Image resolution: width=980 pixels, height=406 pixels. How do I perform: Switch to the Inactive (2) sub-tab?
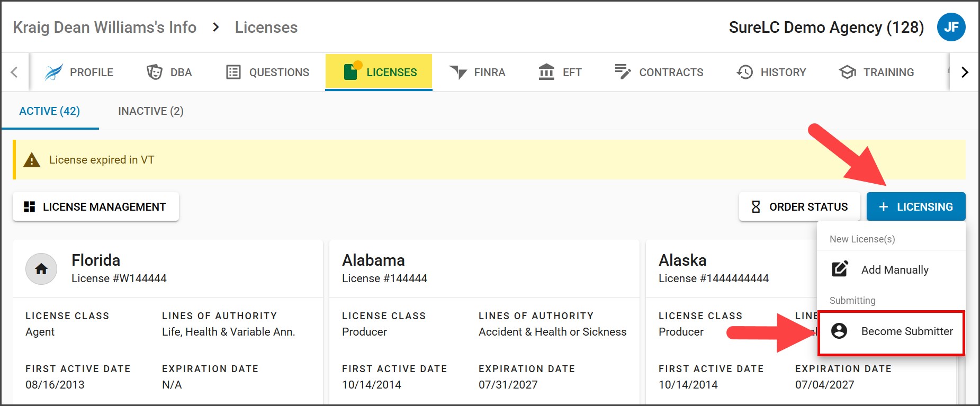pyautogui.click(x=151, y=111)
